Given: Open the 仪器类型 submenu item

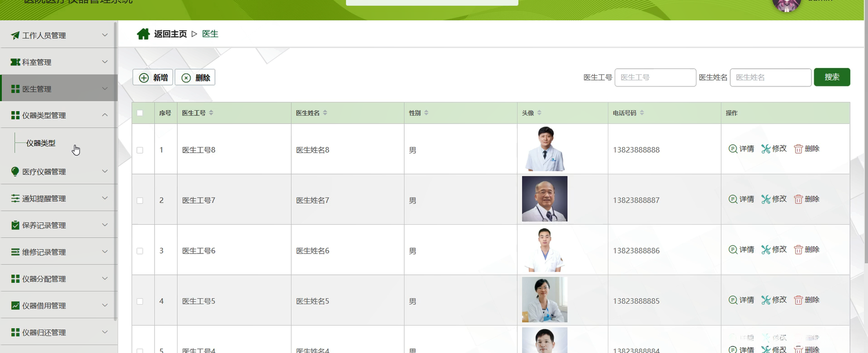Looking at the screenshot, I should (41, 143).
